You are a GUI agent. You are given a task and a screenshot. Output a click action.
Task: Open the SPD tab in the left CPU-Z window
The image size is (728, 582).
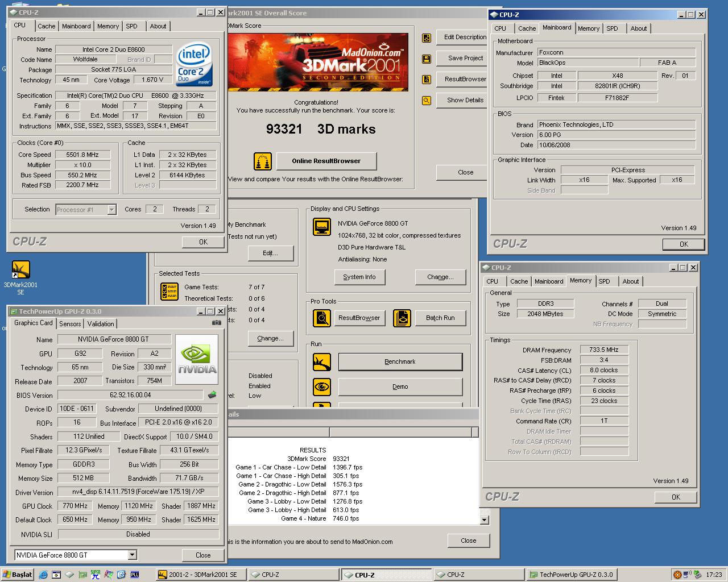click(131, 26)
